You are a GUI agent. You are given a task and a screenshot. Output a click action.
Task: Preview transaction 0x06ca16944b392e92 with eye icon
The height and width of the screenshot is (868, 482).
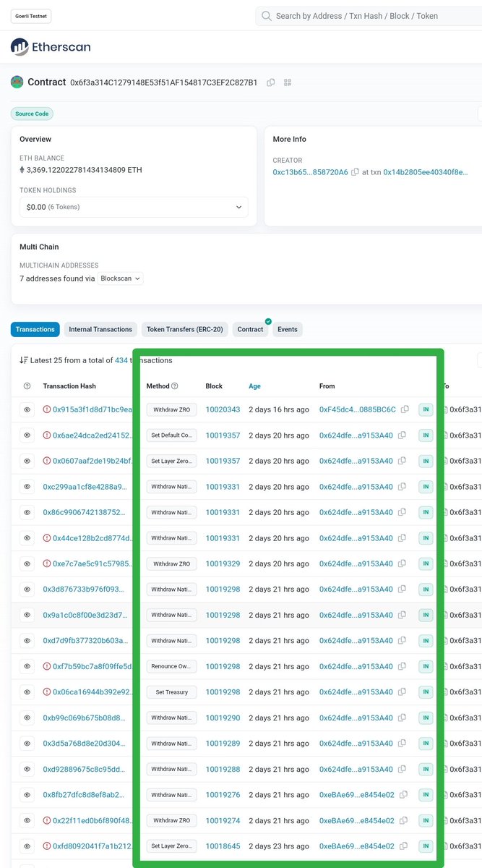pyautogui.click(x=27, y=692)
